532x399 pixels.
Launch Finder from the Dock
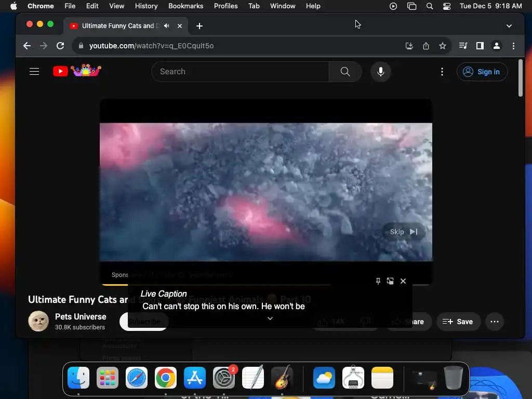(78, 378)
